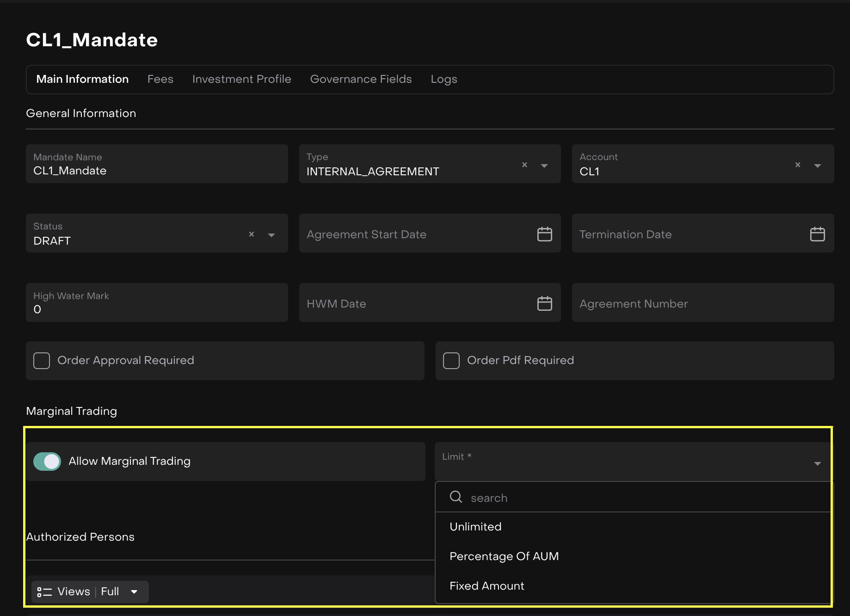Open the Governance Fields tab

click(x=361, y=79)
